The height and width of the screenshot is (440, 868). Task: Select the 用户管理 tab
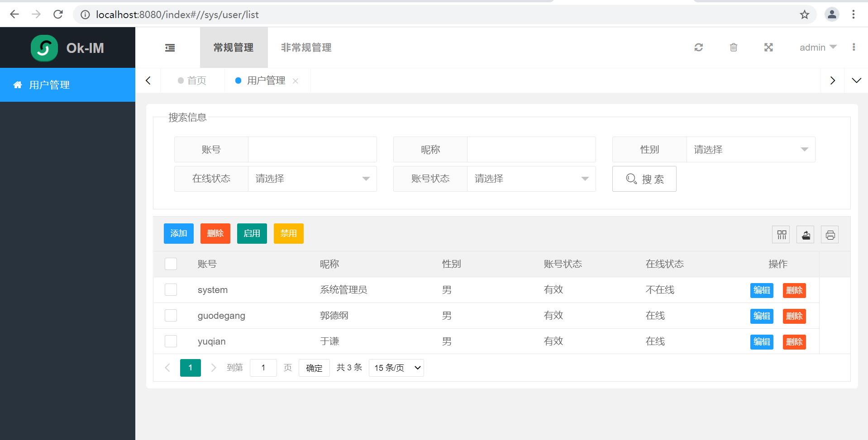[x=266, y=80]
